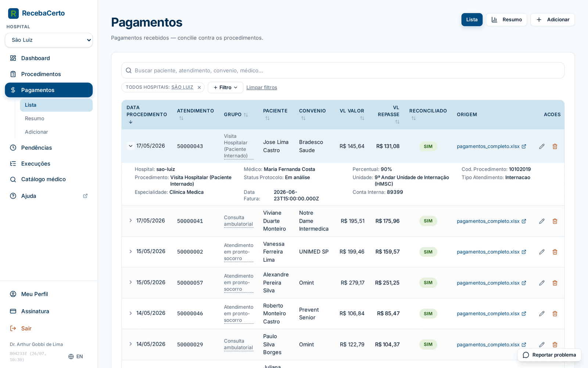Delete payment of Alexandre Pereira Silva

coord(555,283)
